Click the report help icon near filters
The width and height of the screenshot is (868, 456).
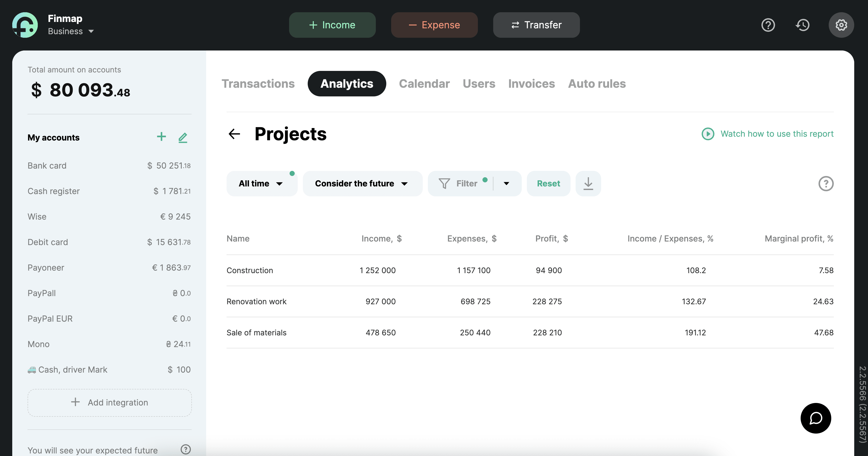826,184
